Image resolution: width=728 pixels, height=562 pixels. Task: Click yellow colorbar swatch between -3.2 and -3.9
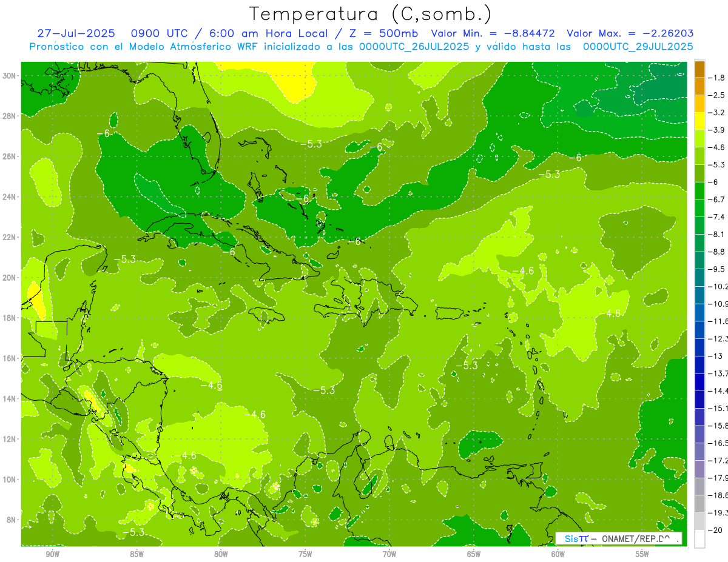699,122
